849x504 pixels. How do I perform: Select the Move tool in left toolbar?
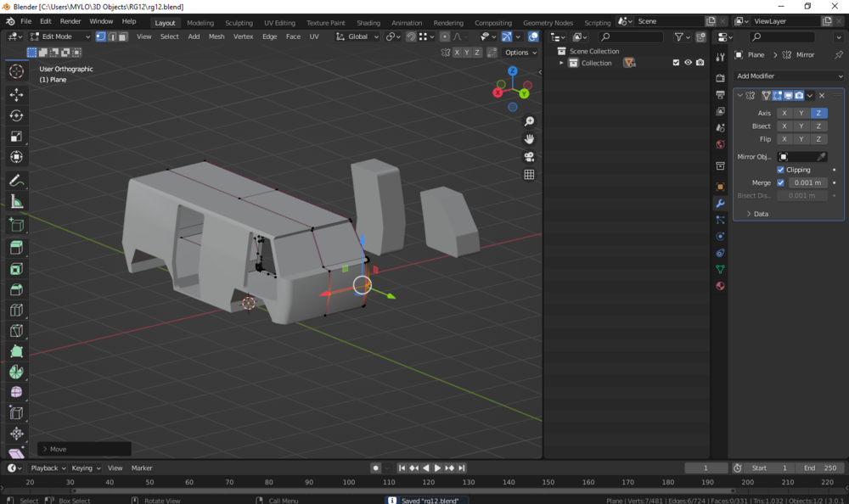(x=16, y=94)
